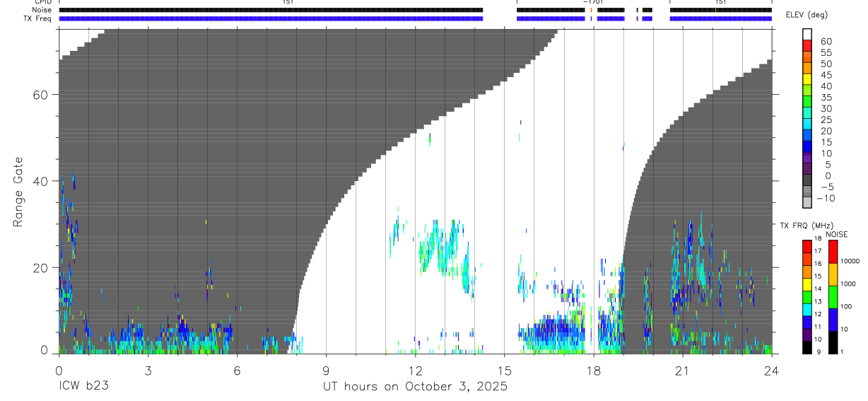Click the red segment of the ELEV color bar
This screenshot has height=401, width=868.
tap(807, 47)
